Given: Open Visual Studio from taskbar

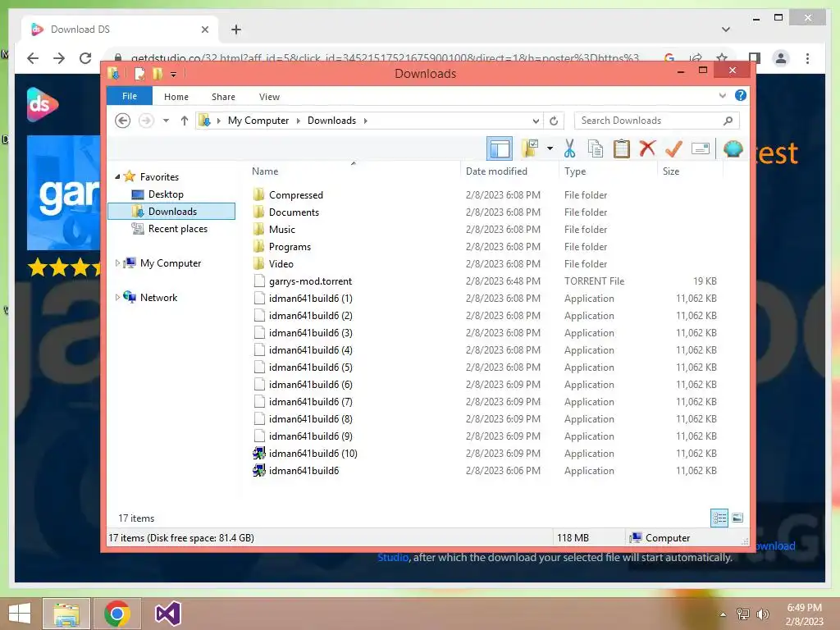Looking at the screenshot, I should click(167, 614).
